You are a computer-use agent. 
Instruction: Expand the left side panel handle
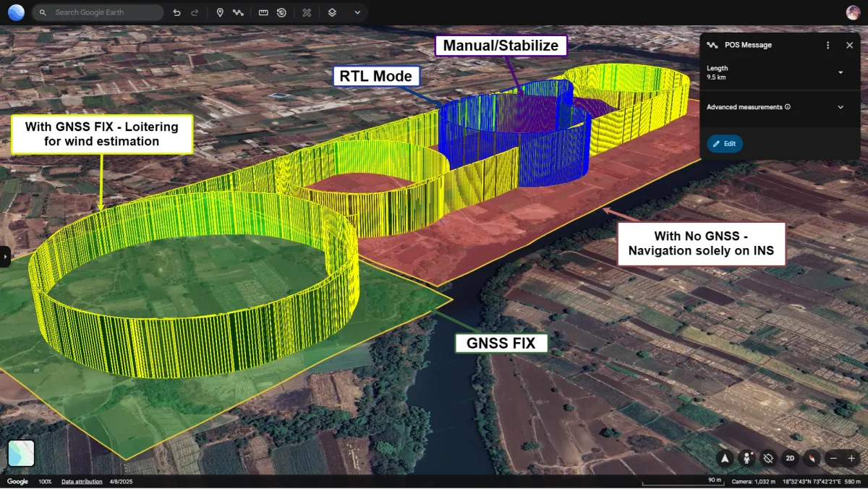[4, 257]
